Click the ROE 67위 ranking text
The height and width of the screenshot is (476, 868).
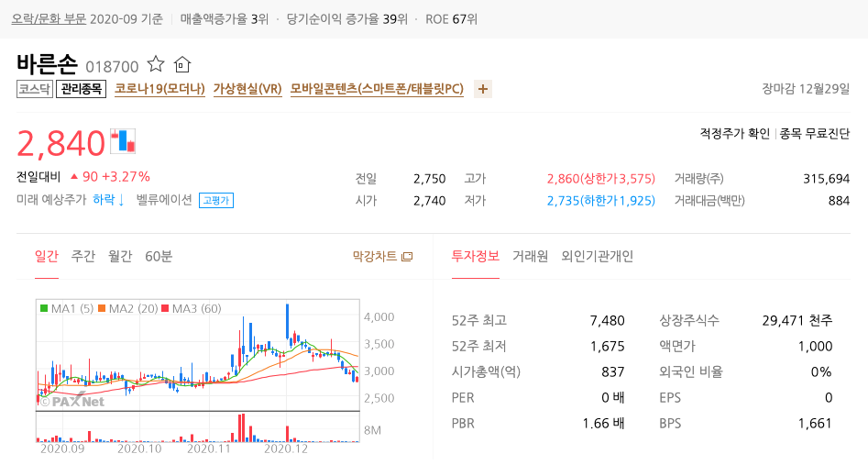[451, 19]
